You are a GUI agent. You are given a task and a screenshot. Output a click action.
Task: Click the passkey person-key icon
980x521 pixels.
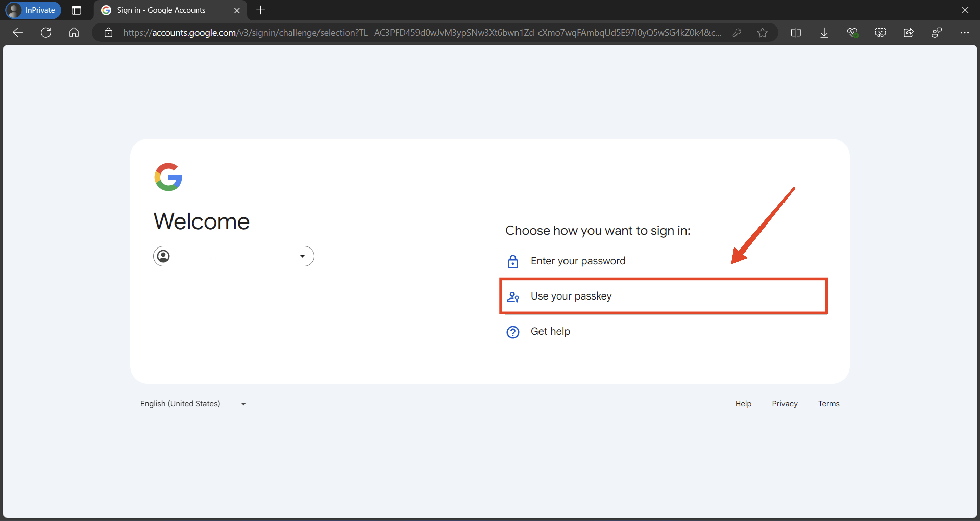[513, 297]
